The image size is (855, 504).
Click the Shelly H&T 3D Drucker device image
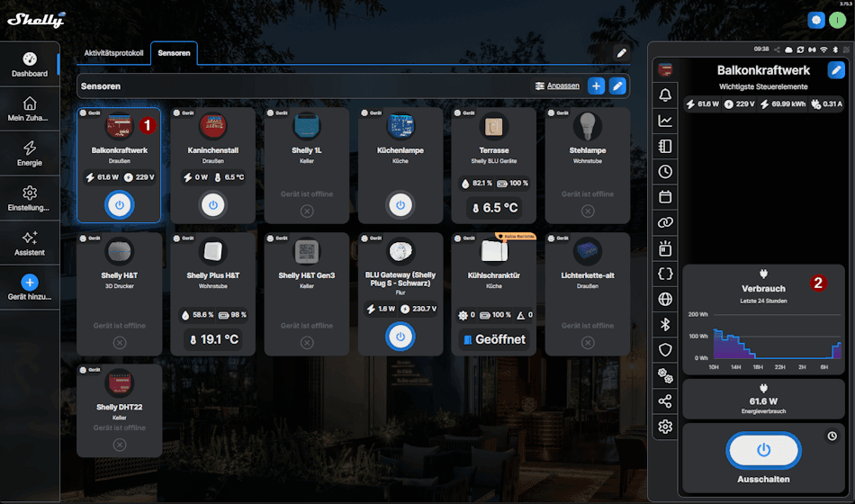click(120, 251)
